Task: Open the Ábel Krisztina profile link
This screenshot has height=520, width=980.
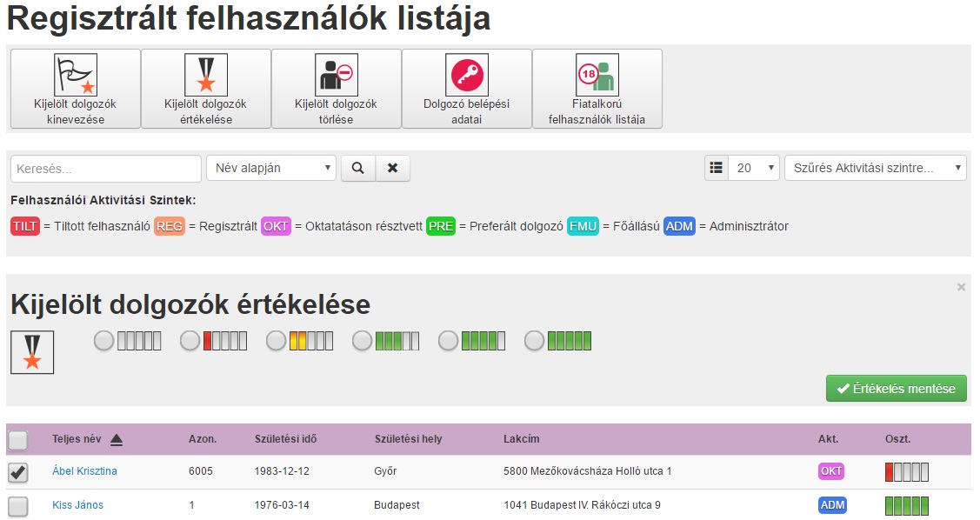Action: coord(83,471)
